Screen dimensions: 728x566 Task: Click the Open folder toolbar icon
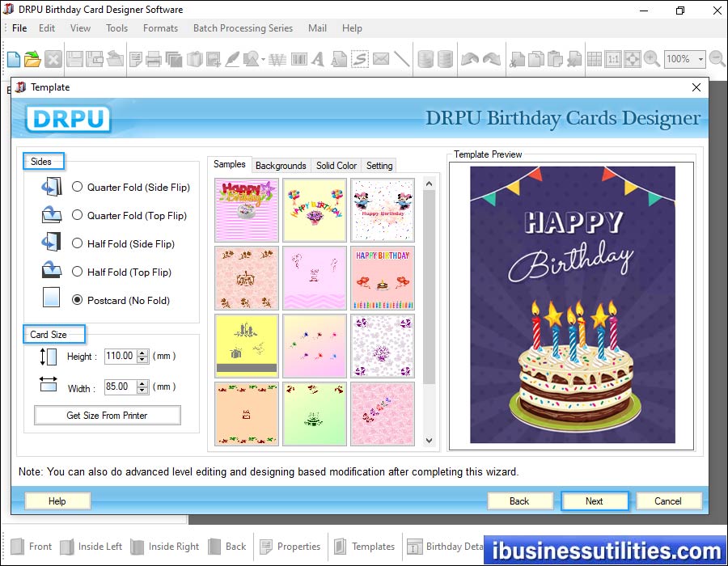32,59
